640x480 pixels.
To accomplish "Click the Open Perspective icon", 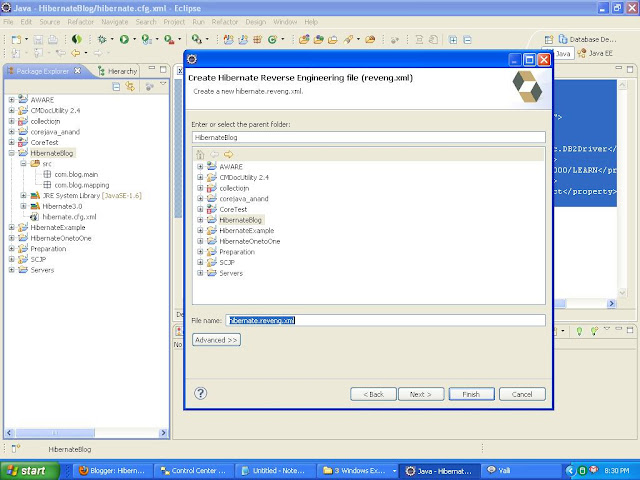I will point(549,40).
